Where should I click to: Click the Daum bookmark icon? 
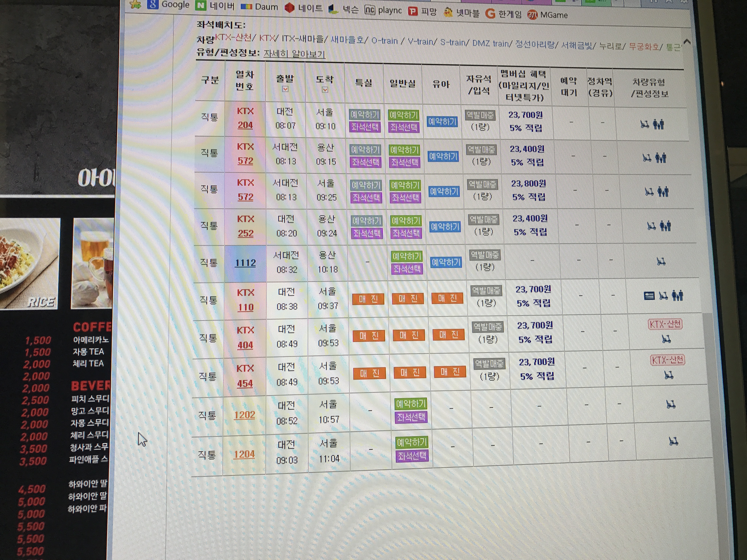(246, 7)
